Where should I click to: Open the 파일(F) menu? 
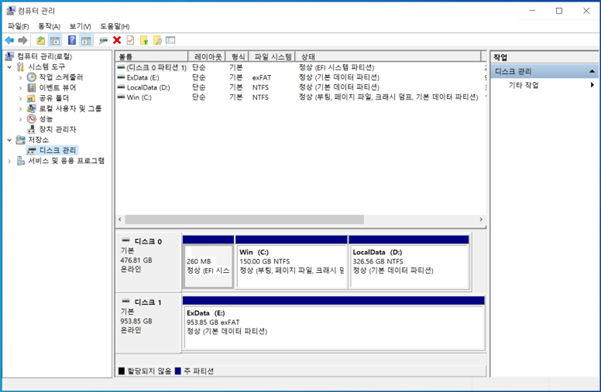tap(18, 26)
